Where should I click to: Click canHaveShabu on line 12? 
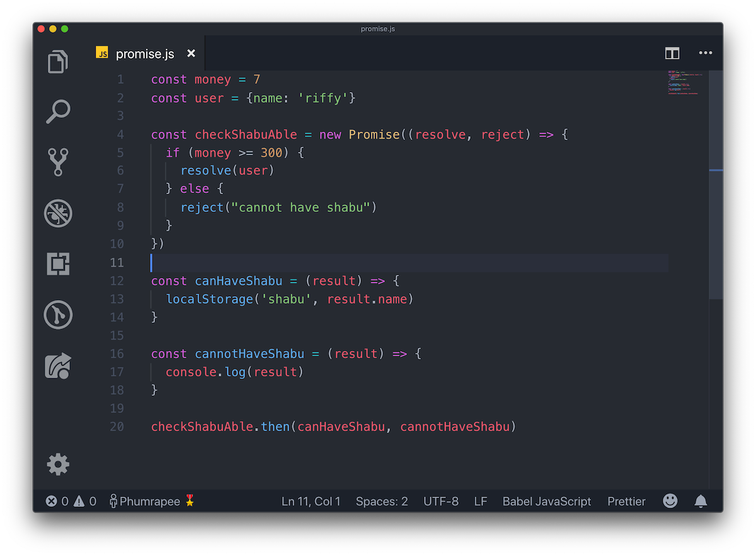[239, 281]
